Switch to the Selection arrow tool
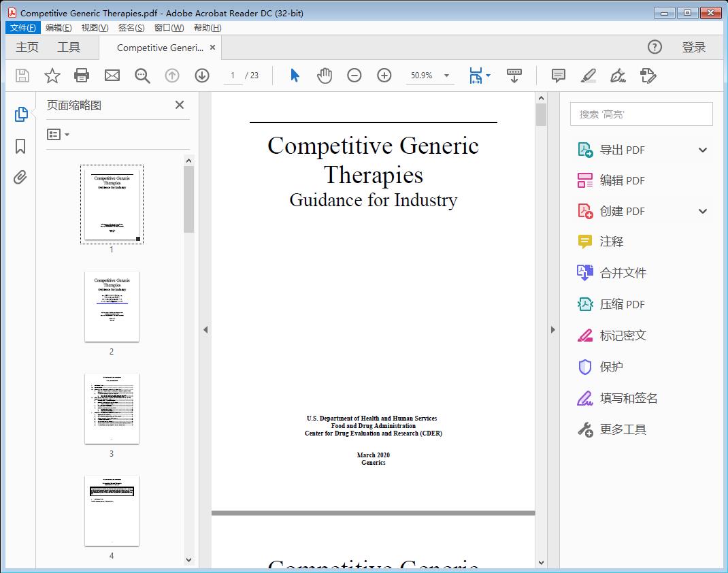This screenshot has width=728, height=573. (295, 76)
